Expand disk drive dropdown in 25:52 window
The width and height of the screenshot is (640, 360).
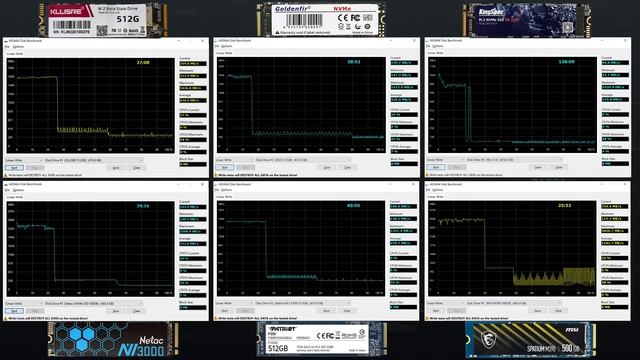click(515, 303)
